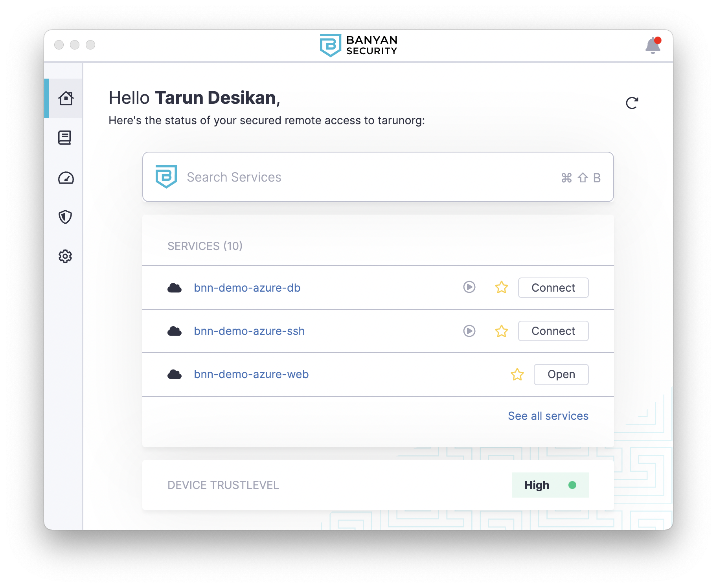Refresh the services status

pos(632,103)
